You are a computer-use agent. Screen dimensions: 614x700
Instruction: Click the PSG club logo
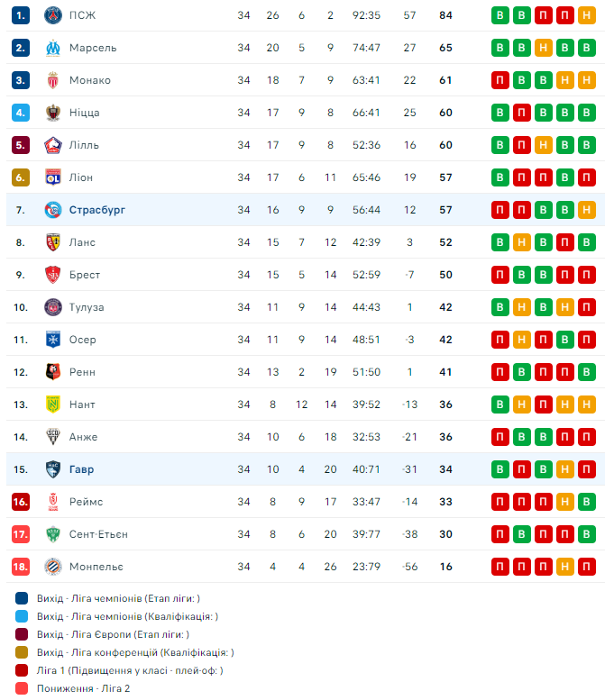[x=53, y=15]
